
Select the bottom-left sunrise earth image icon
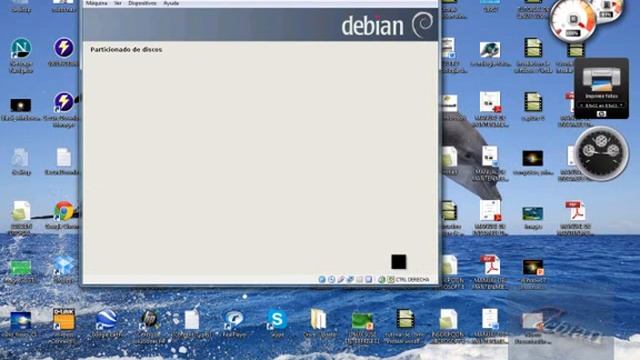[20, 321]
